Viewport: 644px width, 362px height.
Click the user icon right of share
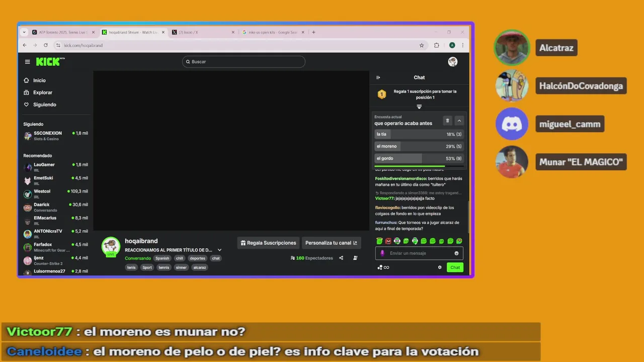click(355, 258)
